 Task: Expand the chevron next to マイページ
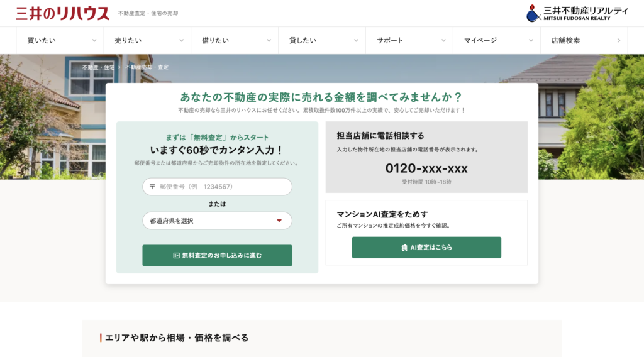(x=531, y=41)
